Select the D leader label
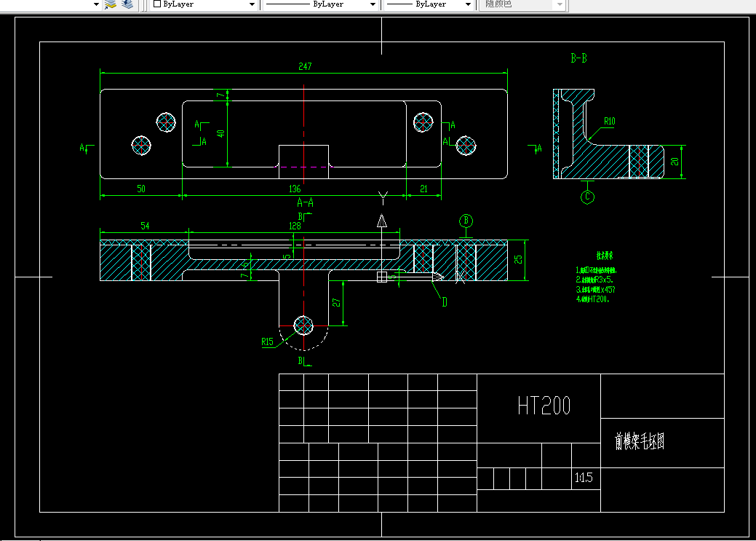This screenshot has width=756, height=541. click(x=445, y=303)
